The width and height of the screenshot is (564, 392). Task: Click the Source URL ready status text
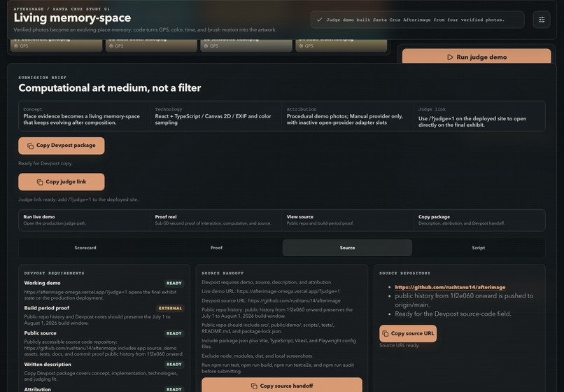pos(400,346)
